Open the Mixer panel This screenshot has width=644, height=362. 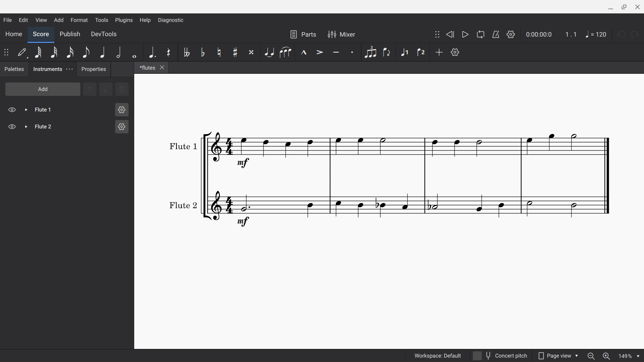[x=342, y=34]
